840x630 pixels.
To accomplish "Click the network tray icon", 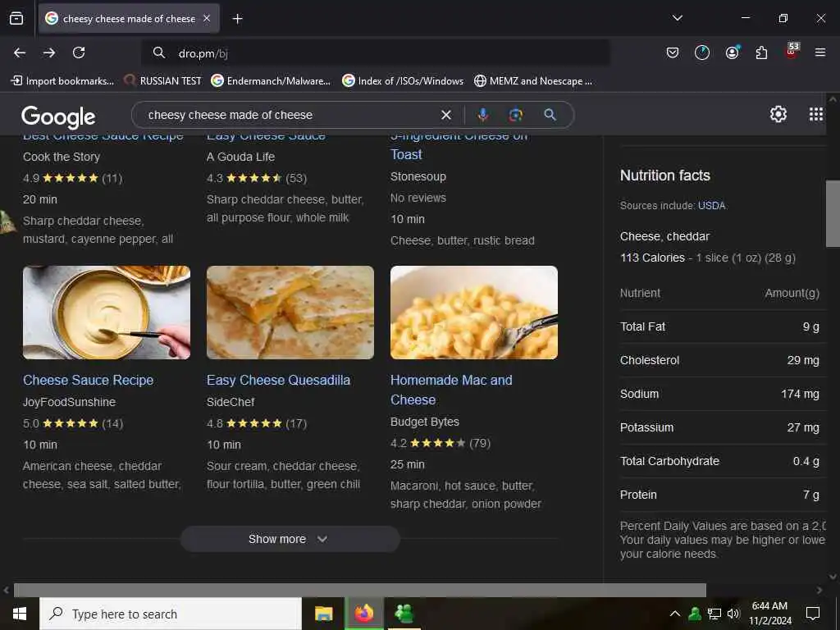I will point(714,614).
